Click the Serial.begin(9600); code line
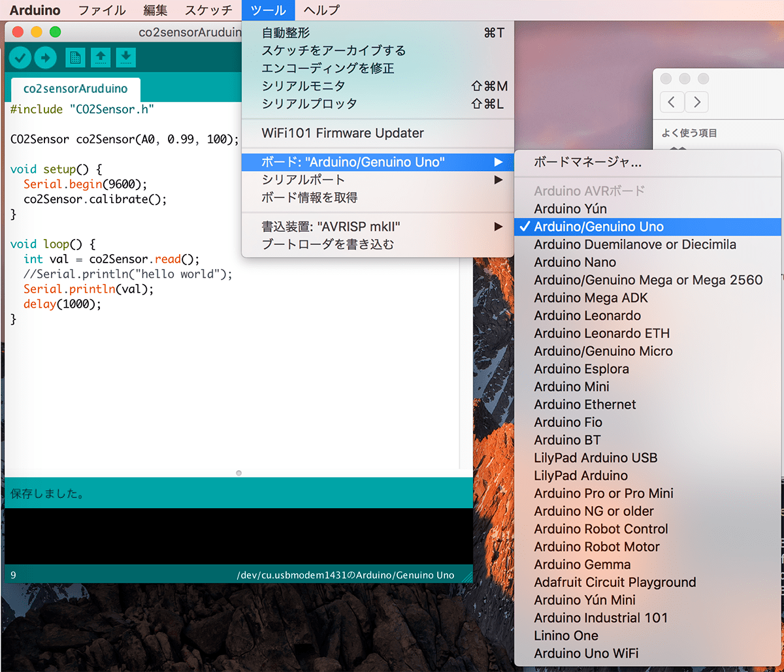This screenshot has height=672, width=784. pyautogui.click(x=86, y=184)
